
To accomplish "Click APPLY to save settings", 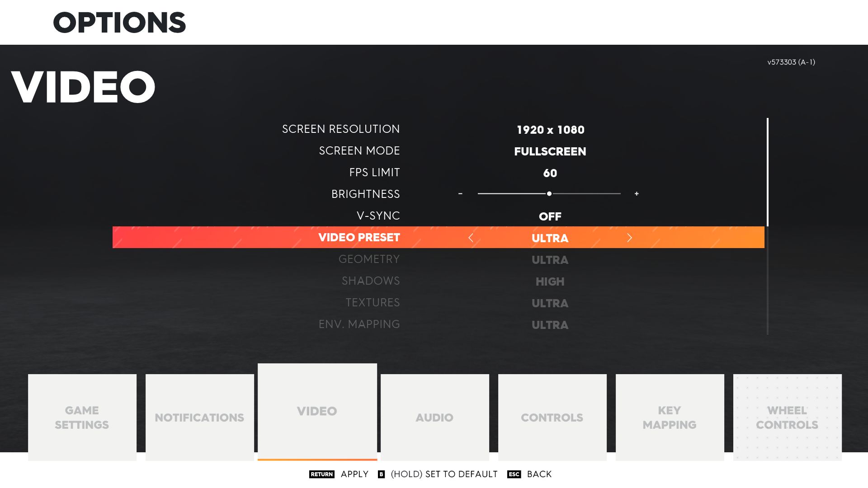I will [x=354, y=474].
